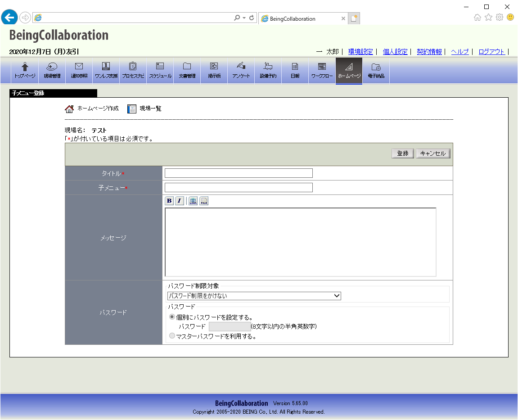Click the list icon for 現場一覧

pyautogui.click(x=132, y=109)
